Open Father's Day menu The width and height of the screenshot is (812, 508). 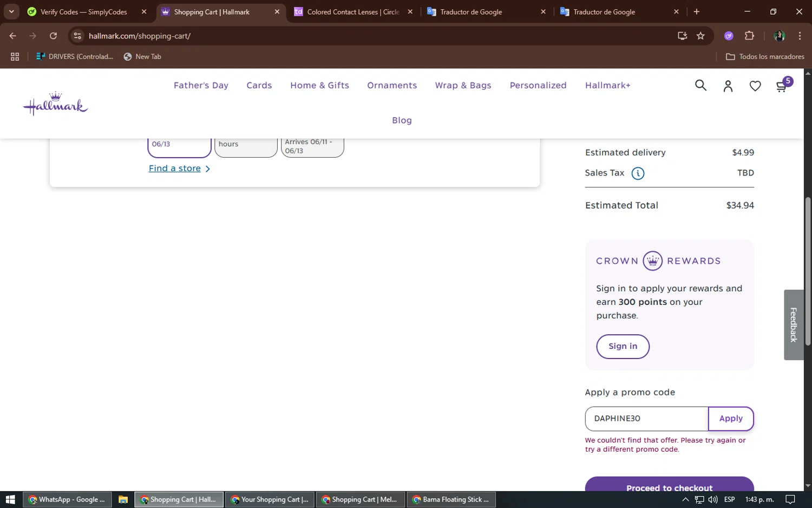(x=201, y=86)
